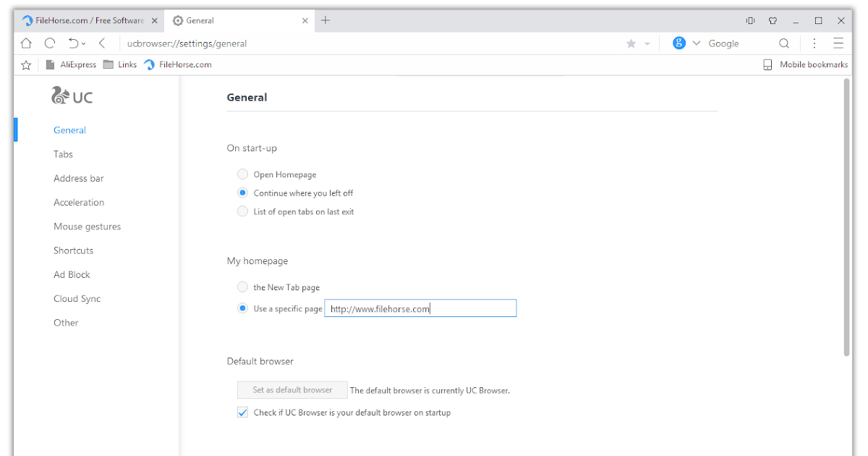Select the "Open Homepage" start-up option
This screenshot has height=456, width=868.
tap(243, 174)
